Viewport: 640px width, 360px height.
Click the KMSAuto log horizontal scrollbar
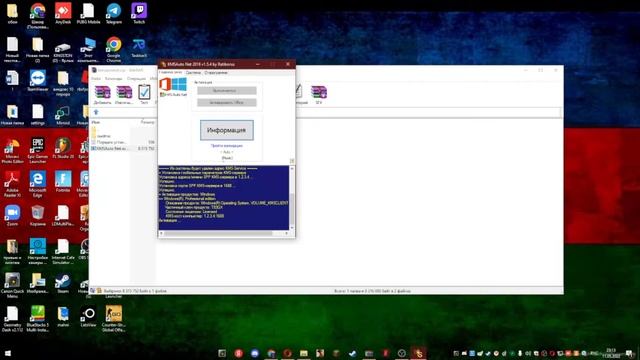[x=224, y=233]
